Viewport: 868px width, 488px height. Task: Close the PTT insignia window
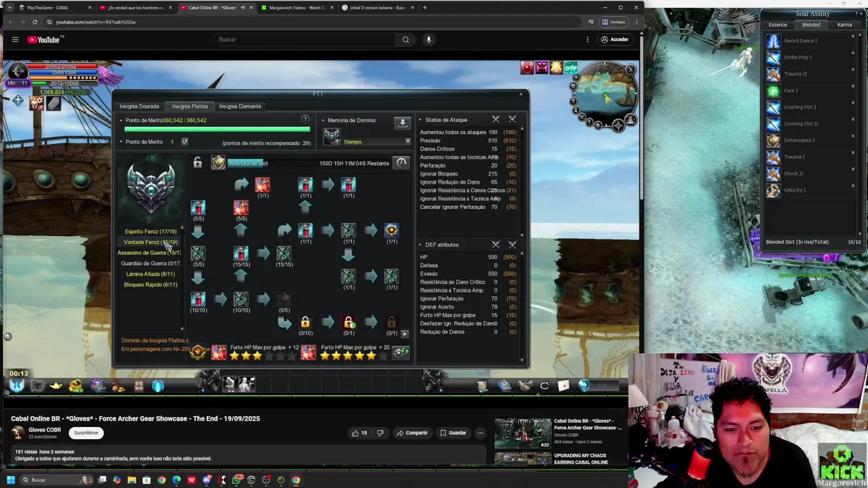521,94
